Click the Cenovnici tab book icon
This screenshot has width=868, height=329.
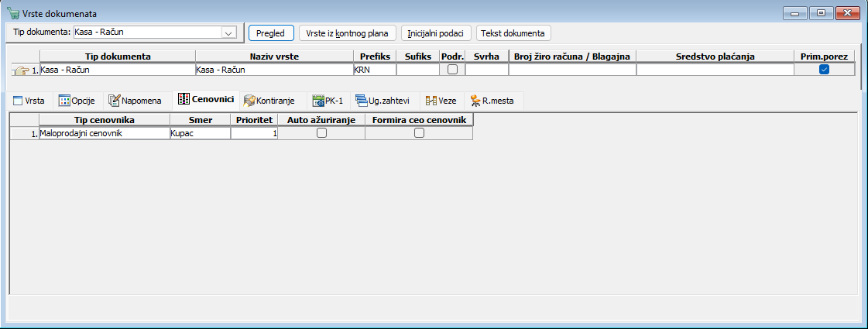(x=184, y=100)
